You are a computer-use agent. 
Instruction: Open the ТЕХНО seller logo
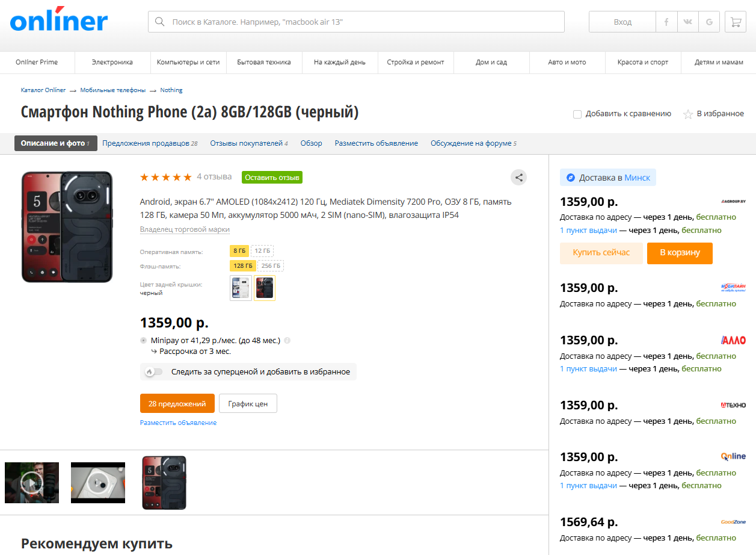tap(733, 405)
